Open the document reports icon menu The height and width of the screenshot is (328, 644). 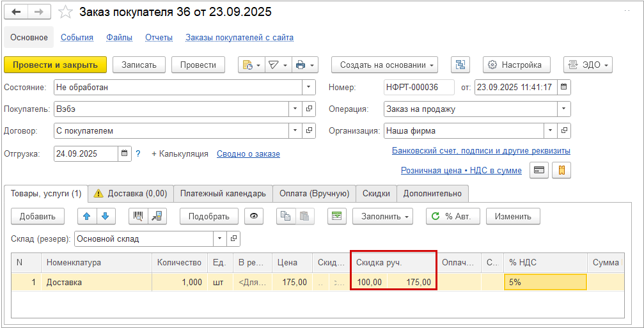[251, 65]
